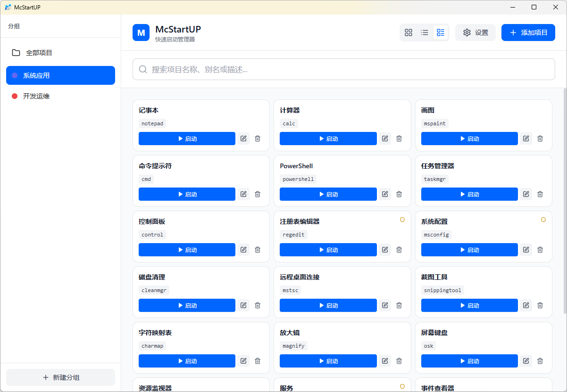This screenshot has width=567, height=392.
Task: Delete the 字符映射表 item
Action: click(258, 361)
